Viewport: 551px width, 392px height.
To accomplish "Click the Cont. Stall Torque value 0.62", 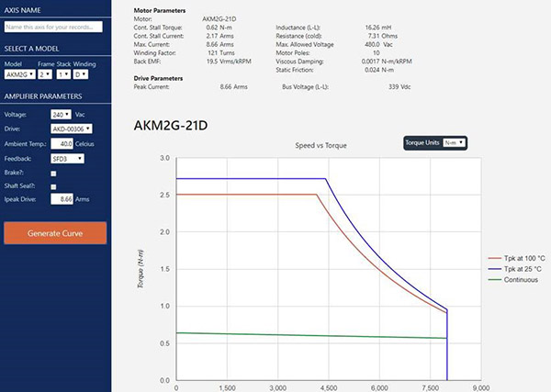I will point(212,28).
